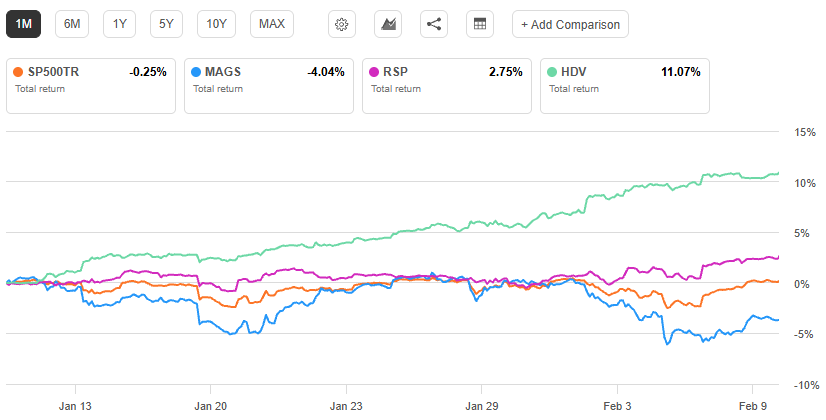Click the green HDV series dot

(x=552, y=72)
